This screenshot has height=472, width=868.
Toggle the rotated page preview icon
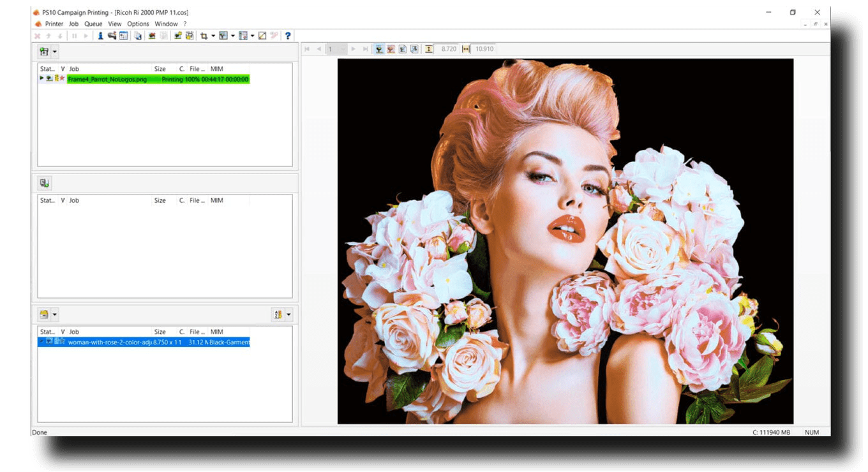click(414, 49)
